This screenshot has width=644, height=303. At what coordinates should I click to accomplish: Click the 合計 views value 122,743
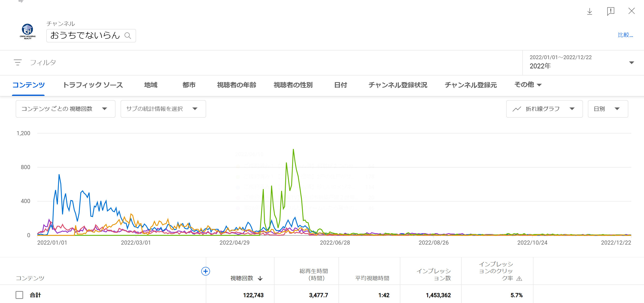(253, 295)
